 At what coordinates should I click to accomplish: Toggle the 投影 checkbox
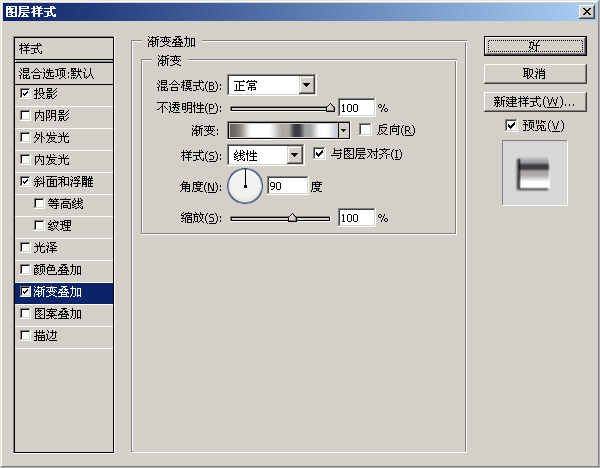25,93
